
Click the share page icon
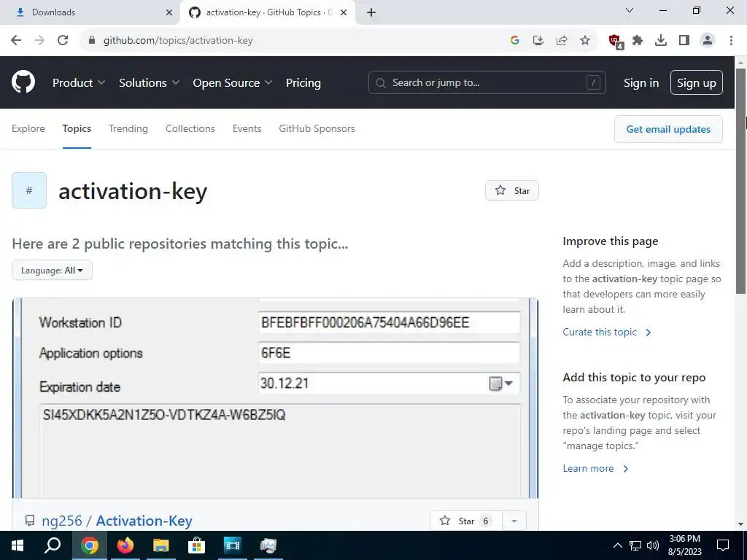[562, 41]
